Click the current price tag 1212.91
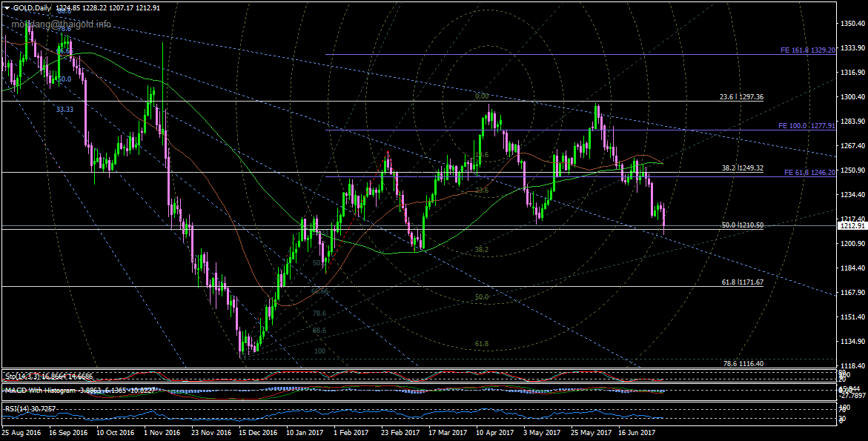The width and height of the screenshot is (868, 441). tap(852, 226)
